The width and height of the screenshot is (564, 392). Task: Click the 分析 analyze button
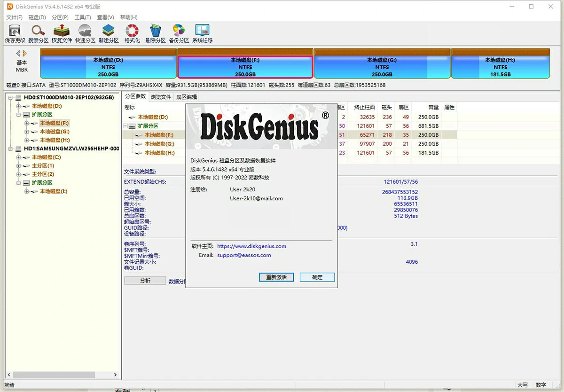coord(145,281)
